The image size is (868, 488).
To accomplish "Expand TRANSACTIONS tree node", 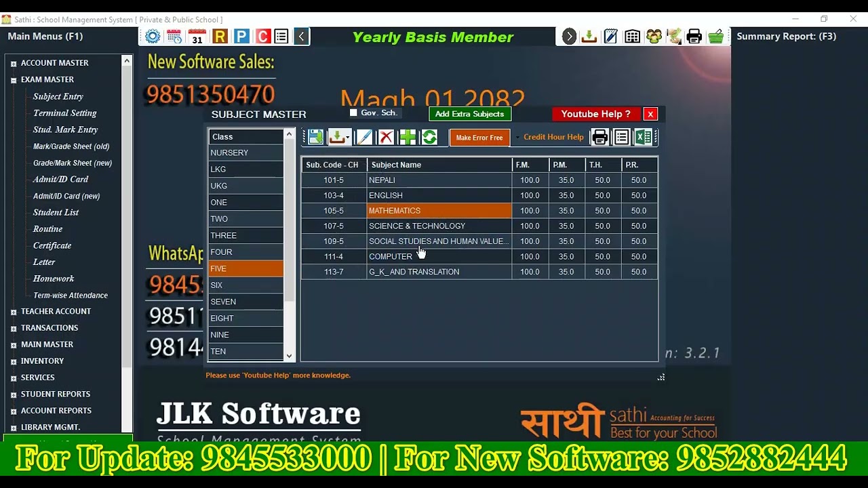I will 14,328.
